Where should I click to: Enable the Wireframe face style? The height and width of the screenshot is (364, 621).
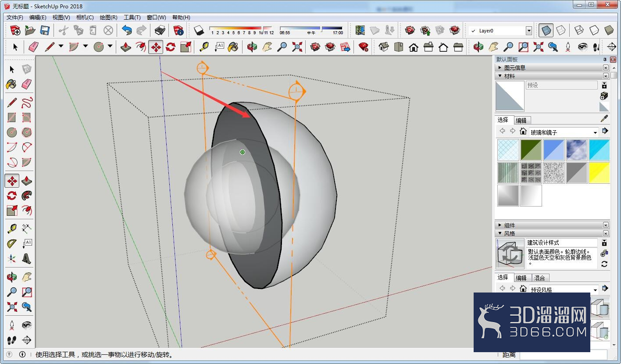point(579,30)
